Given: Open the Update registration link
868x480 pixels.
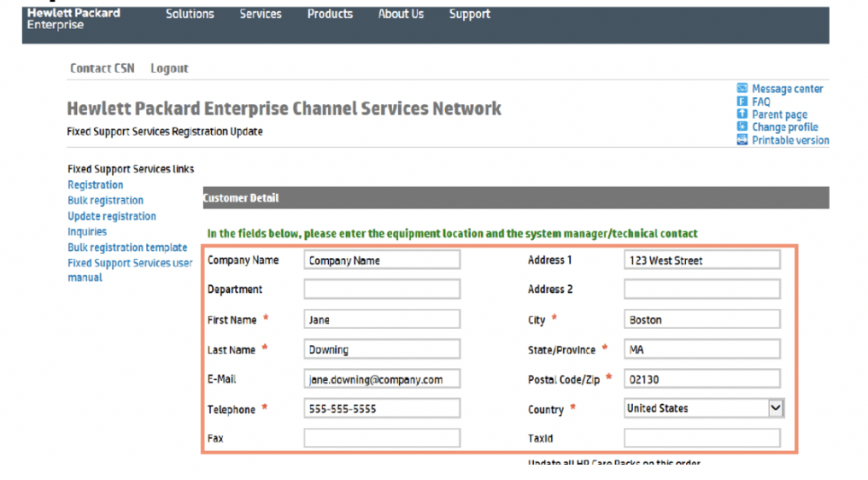Looking at the screenshot, I should [112, 216].
